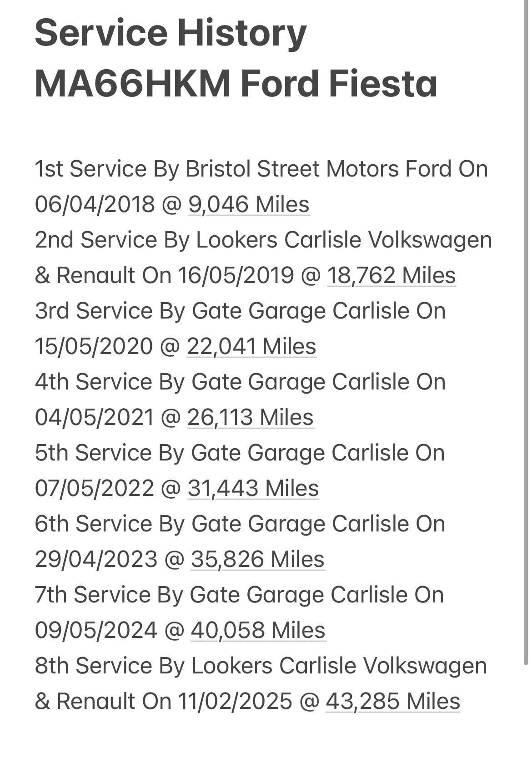Viewport: 532px width, 769px height.
Task: Place cursor in "1st Service By Bristol Street" line
Action: [261, 169]
